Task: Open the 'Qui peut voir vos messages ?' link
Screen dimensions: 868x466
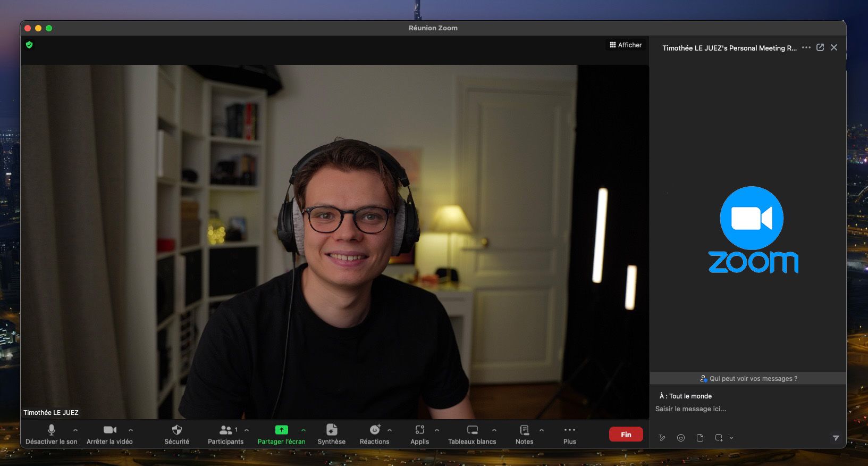Action: (748, 379)
